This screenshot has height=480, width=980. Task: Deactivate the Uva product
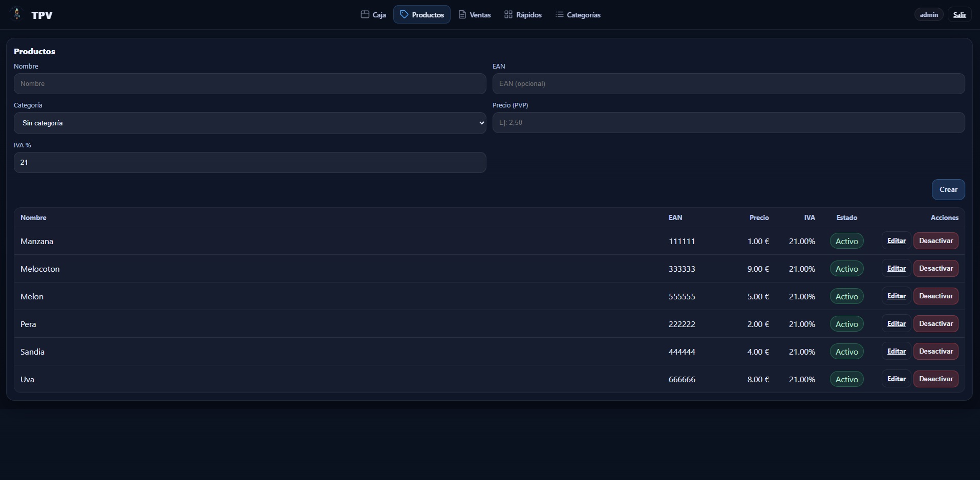(x=935, y=379)
